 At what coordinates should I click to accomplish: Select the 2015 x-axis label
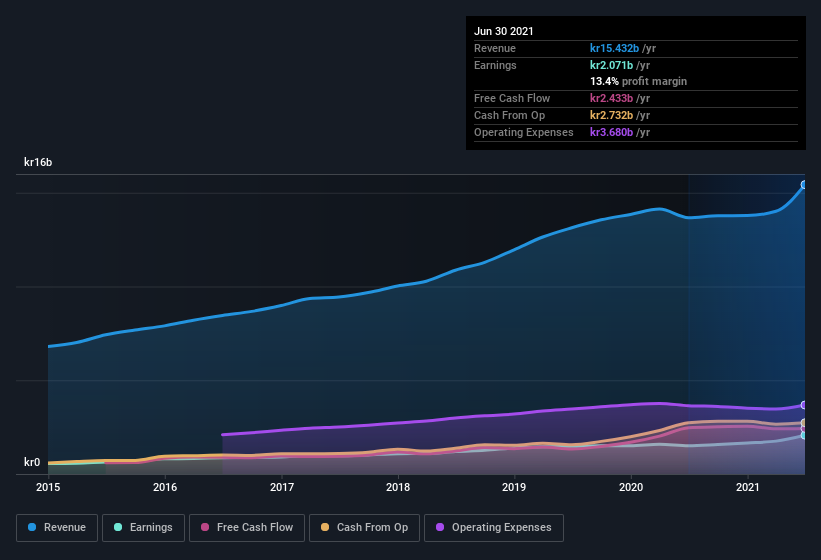[x=48, y=487]
